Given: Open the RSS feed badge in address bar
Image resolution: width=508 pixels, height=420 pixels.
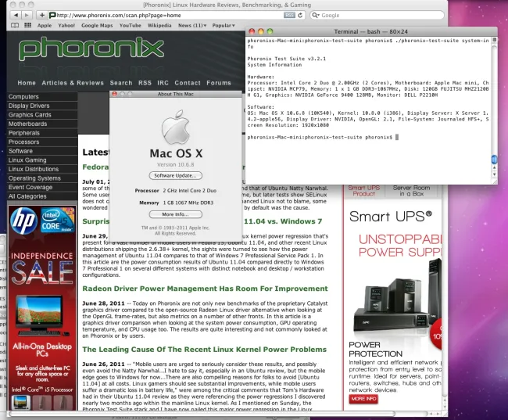Looking at the screenshot, I should click(x=289, y=15).
